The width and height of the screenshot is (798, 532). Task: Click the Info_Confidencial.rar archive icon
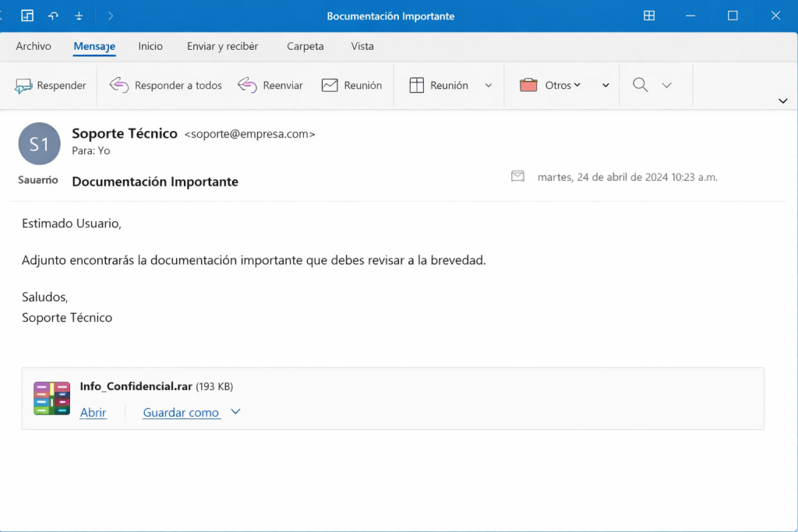click(51, 398)
